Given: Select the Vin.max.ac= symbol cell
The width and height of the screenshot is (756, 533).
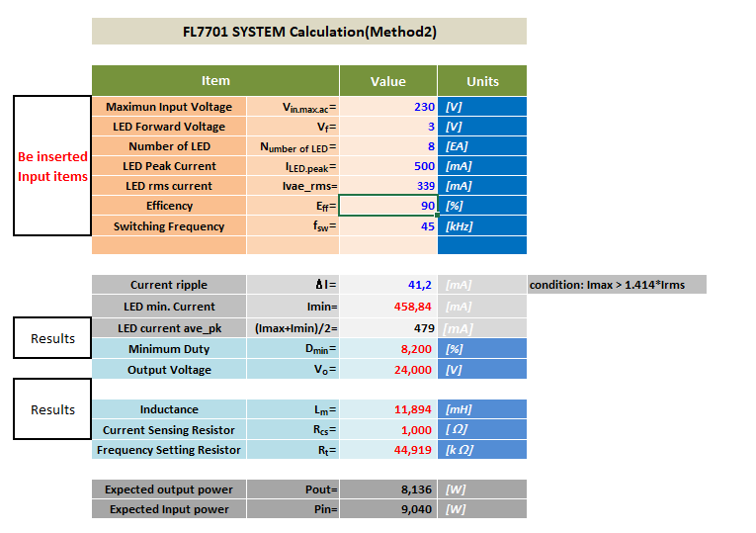Looking at the screenshot, I should pyautogui.click(x=293, y=107).
